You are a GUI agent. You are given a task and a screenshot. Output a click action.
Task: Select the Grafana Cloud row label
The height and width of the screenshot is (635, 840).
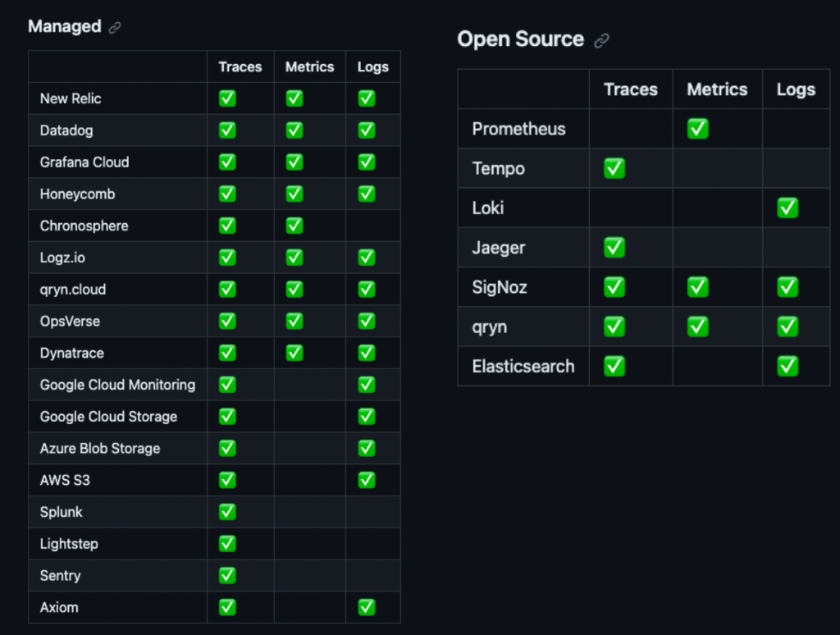[x=84, y=162]
